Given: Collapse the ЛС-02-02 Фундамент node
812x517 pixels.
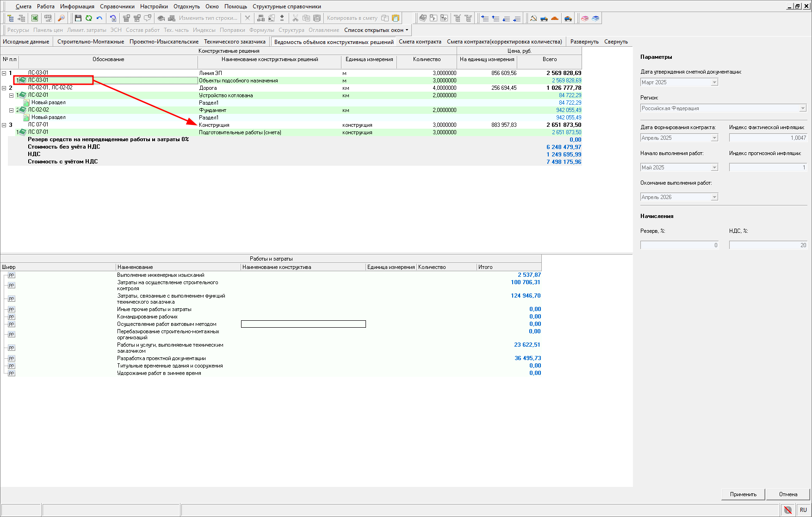Looking at the screenshot, I should [x=12, y=110].
